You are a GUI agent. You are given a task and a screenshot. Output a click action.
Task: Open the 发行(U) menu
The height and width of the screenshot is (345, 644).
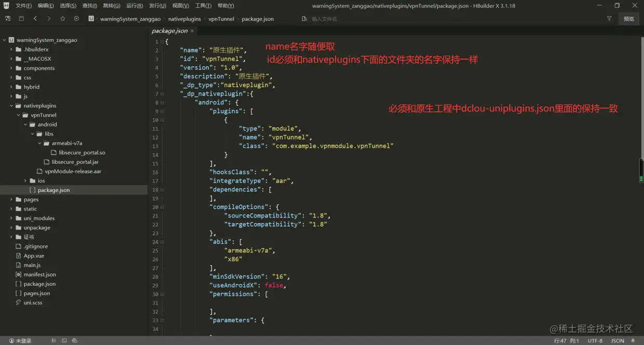pos(157,6)
